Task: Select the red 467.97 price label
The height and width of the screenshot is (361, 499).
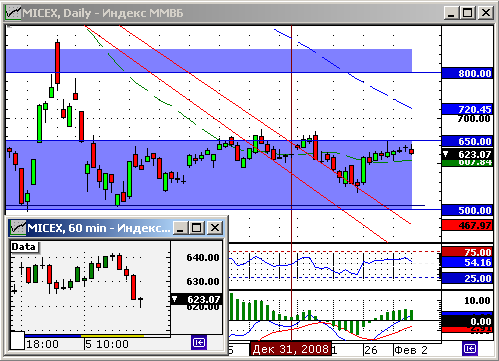Action: (467, 225)
